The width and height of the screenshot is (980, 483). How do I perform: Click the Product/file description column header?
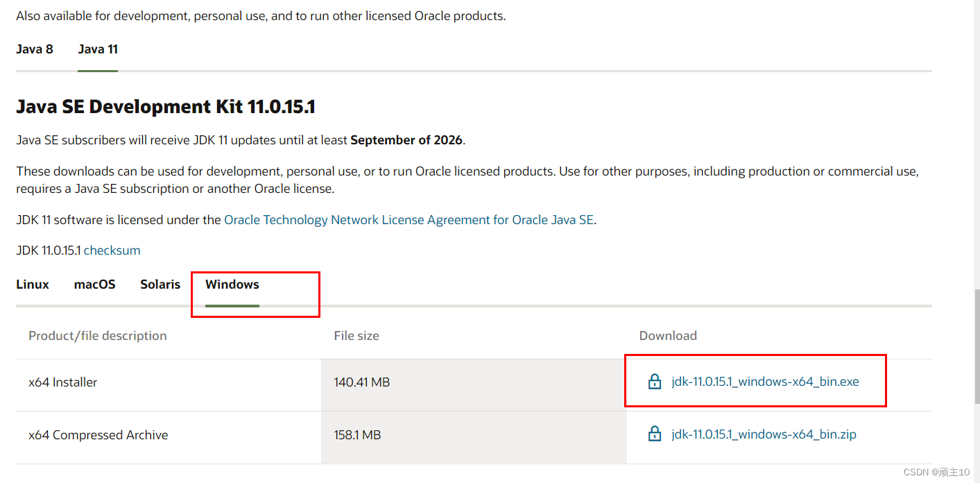[97, 335]
